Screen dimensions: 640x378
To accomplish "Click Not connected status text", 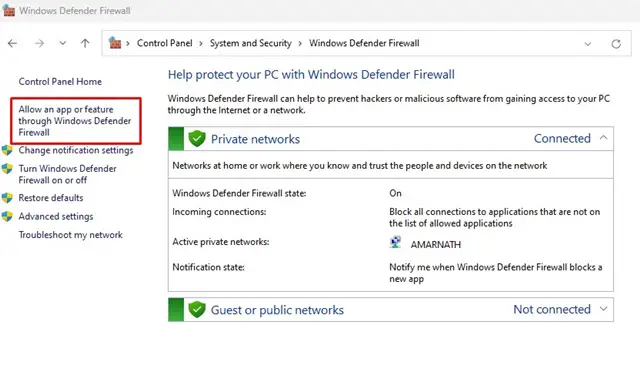I will point(552,309).
